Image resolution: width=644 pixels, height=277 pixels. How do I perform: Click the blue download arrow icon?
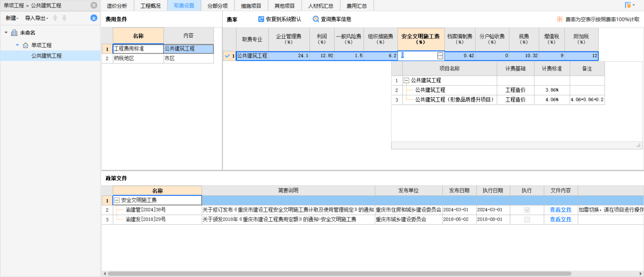[x=94, y=18]
